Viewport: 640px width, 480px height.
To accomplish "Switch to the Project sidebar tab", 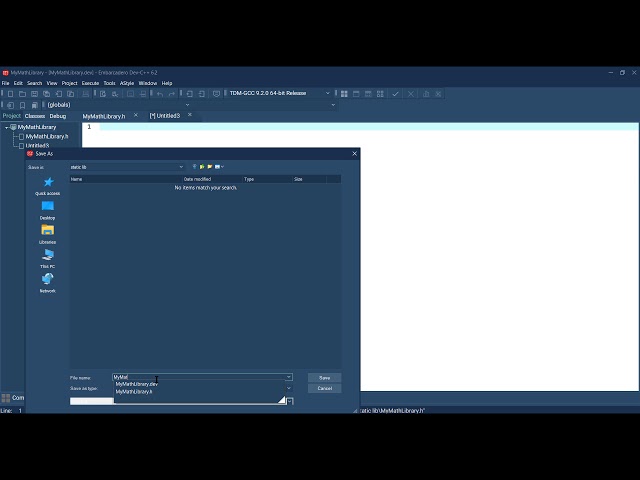I will pyautogui.click(x=11, y=116).
